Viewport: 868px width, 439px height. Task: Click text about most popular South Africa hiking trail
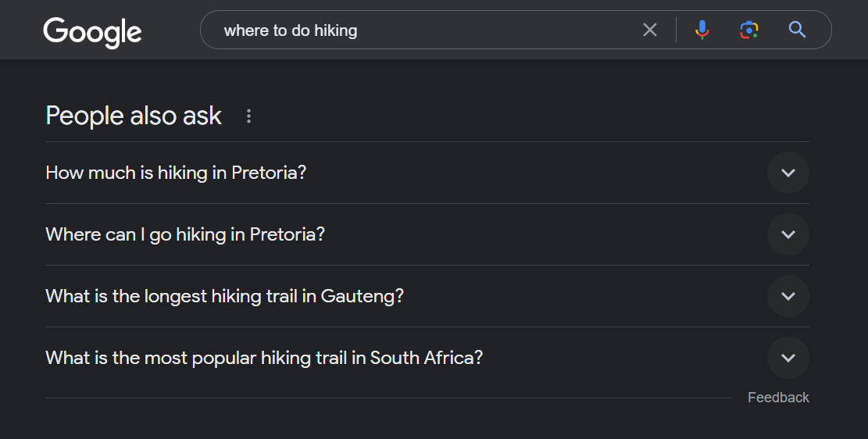(x=264, y=358)
